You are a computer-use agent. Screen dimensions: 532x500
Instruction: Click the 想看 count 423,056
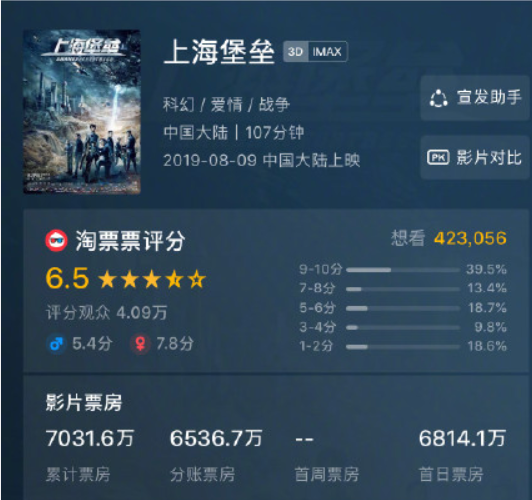(x=470, y=238)
